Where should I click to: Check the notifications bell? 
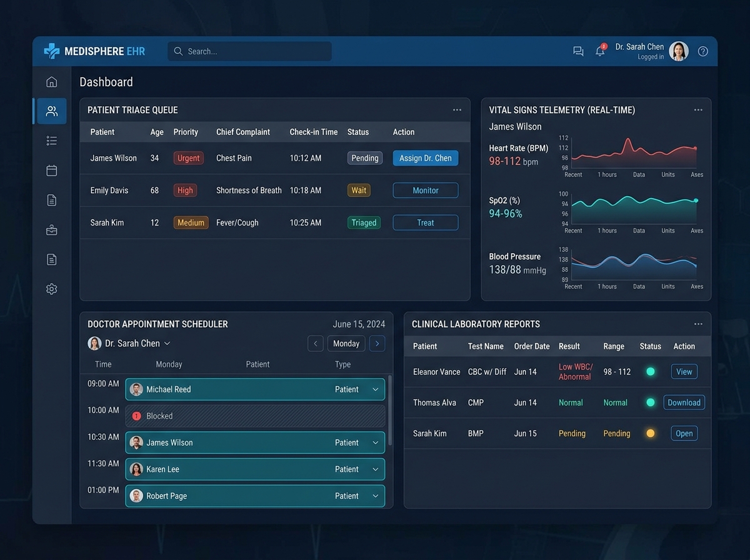(600, 51)
